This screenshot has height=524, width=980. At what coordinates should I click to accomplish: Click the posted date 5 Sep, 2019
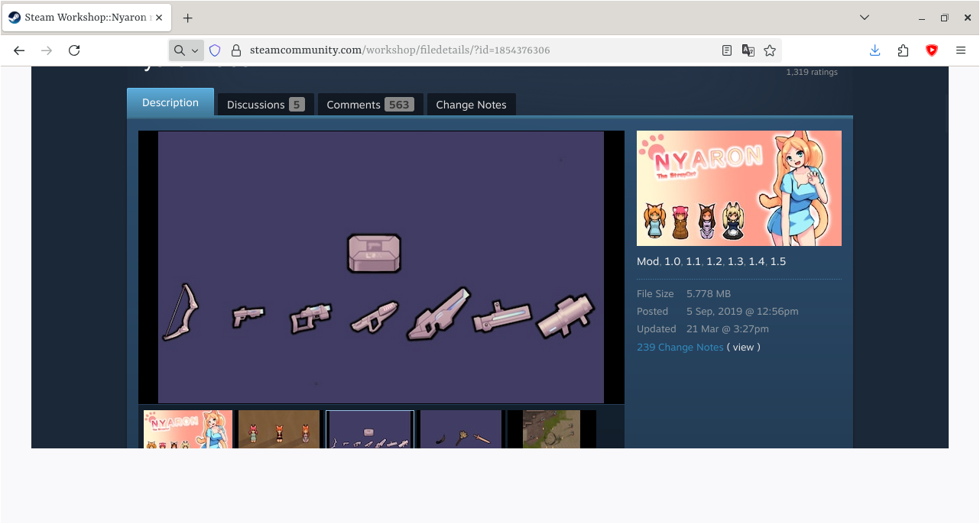742,311
